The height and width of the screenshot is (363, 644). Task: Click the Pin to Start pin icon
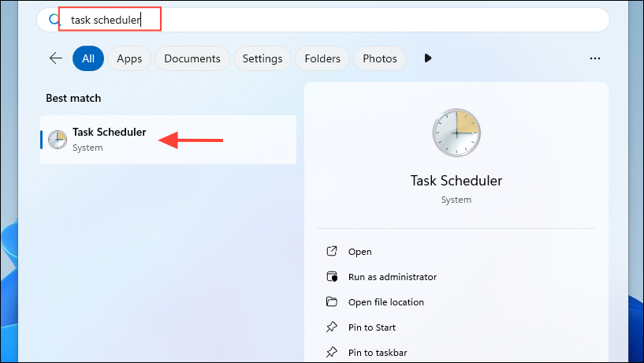click(331, 327)
